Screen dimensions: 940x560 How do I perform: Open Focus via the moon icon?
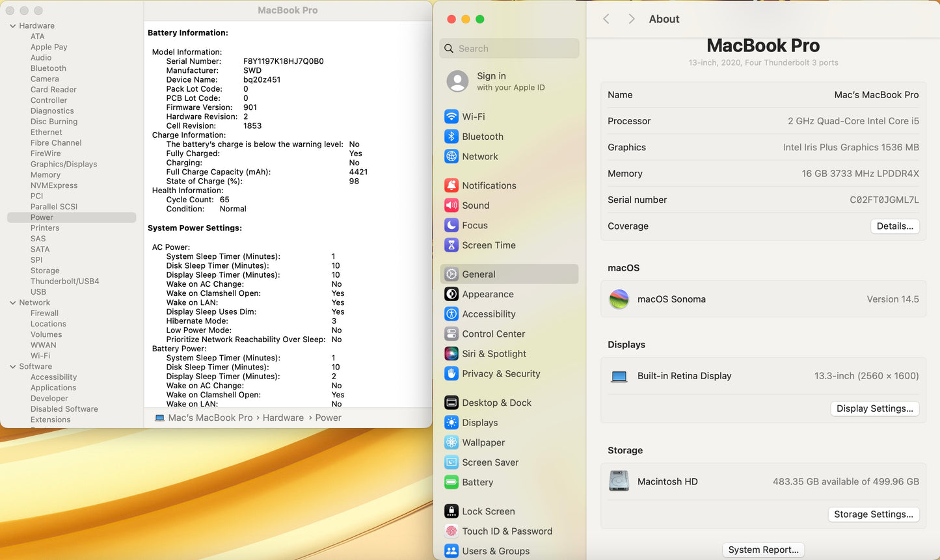[x=451, y=225]
